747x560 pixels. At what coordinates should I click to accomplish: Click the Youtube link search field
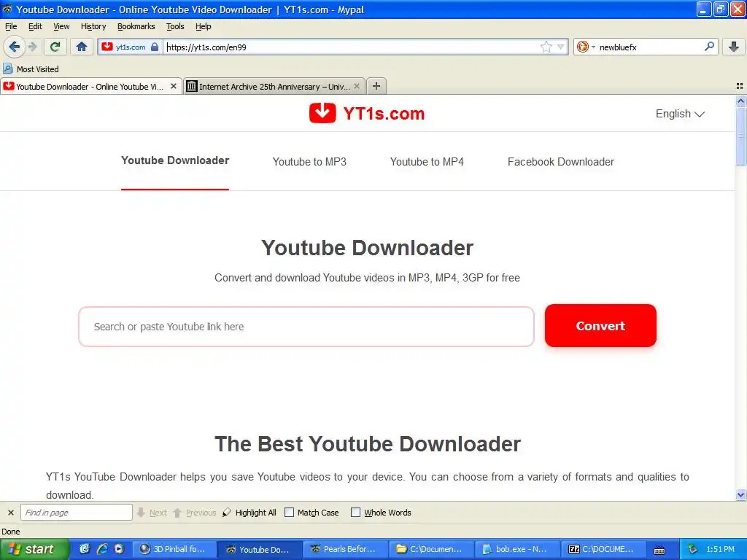[306, 327]
